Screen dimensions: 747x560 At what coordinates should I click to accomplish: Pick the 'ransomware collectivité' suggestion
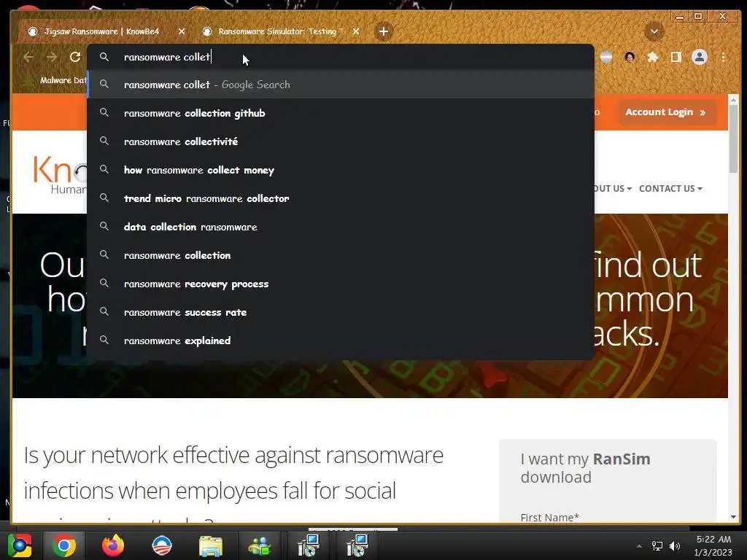coord(341,141)
